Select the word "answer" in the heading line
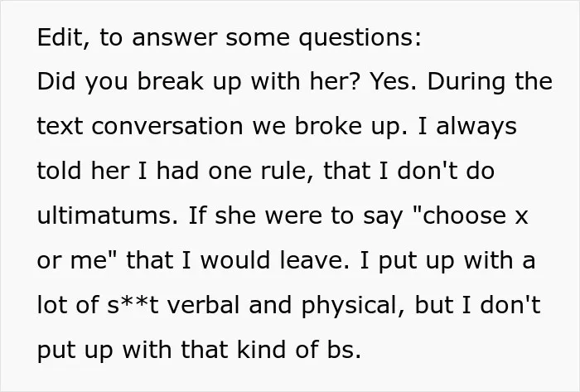Viewport: 580px width, 392px height. pyautogui.click(x=175, y=38)
